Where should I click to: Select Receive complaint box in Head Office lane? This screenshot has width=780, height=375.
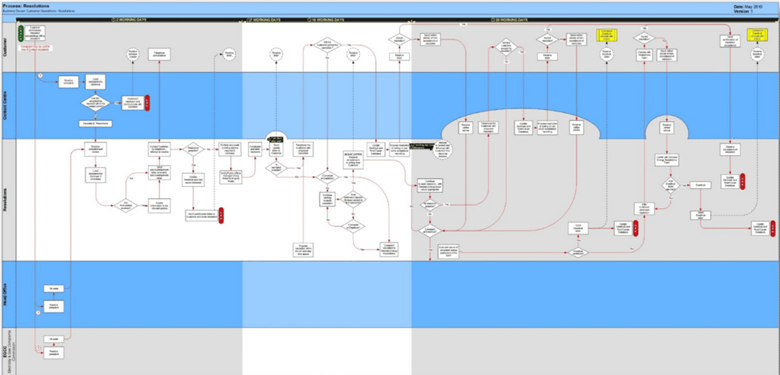tap(54, 306)
